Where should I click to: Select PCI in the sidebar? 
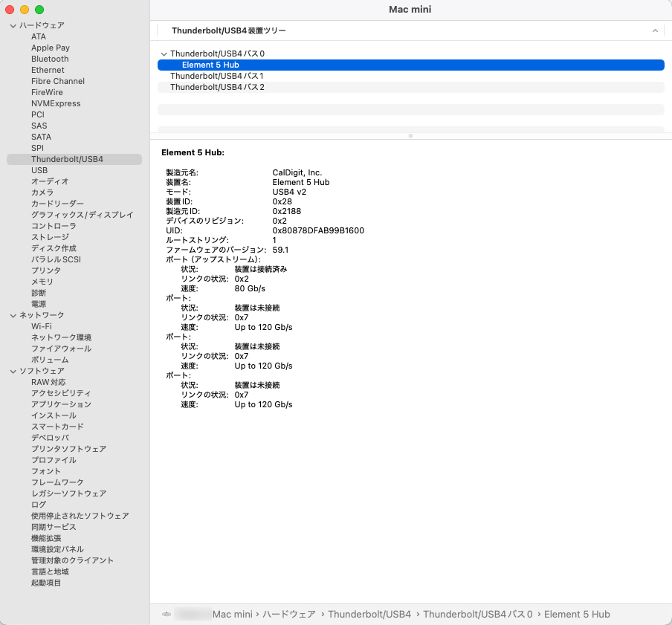click(x=38, y=114)
